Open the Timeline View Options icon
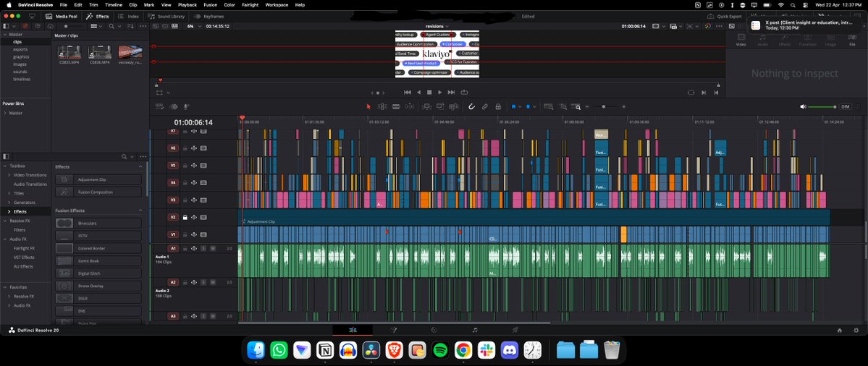Screen dimensions: 868x366 pos(159,107)
